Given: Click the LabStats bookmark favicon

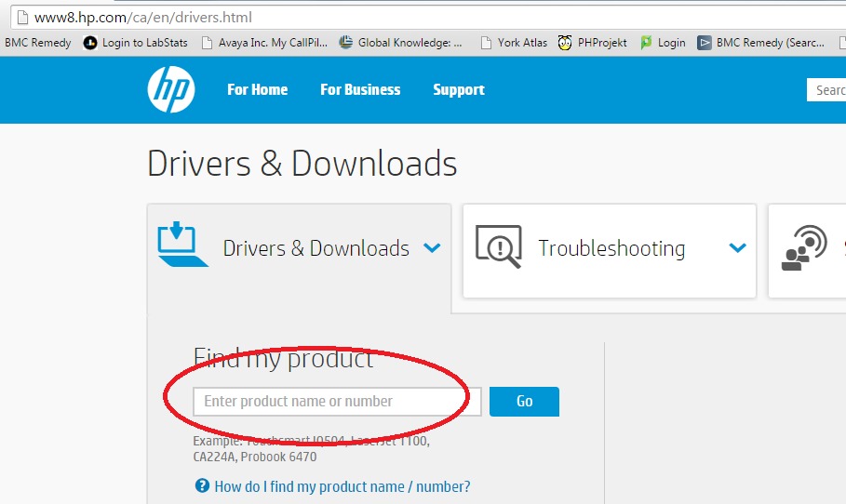Looking at the screenshot, I should click(90, 43).
